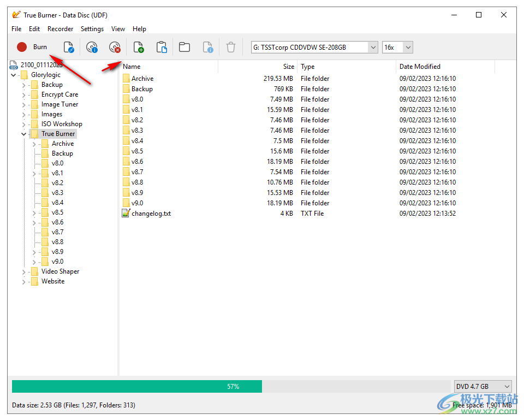This screenshot has width=524, height=420.
Task: Click the TXT File type cell
Action: click(312, 214)
